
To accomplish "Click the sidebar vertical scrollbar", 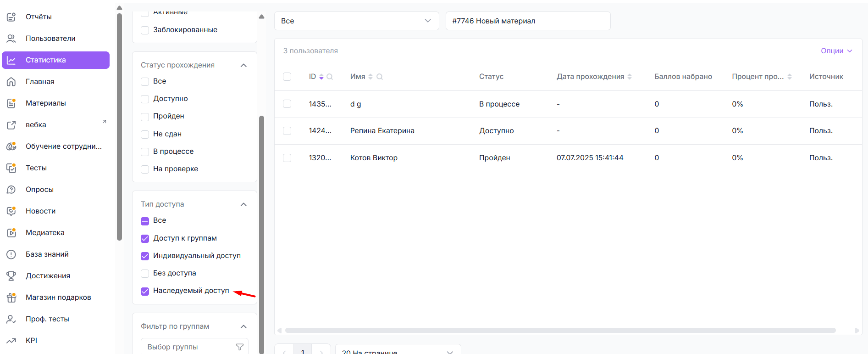I will coord(120,126).
